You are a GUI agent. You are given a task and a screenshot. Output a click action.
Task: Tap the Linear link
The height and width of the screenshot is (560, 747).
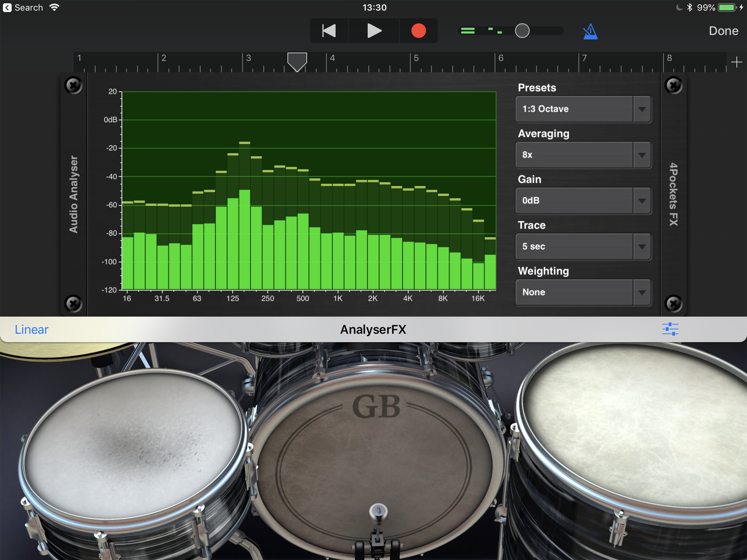click(x=31, y=329)
